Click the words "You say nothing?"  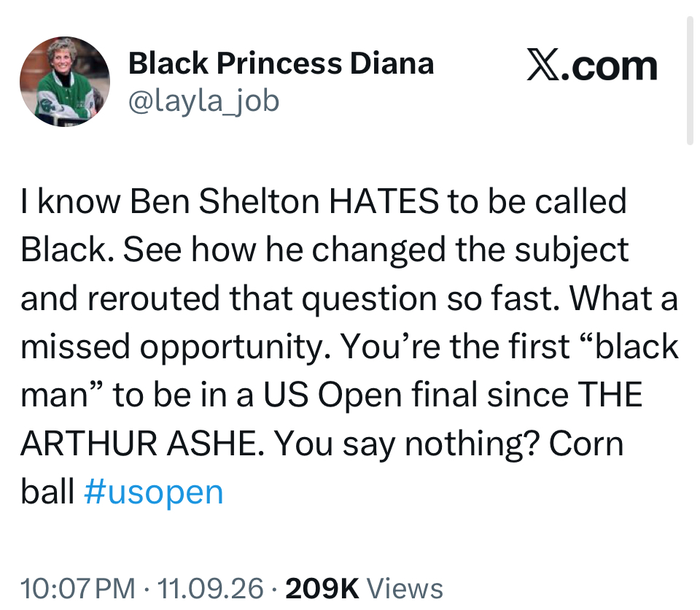(406, 444)
